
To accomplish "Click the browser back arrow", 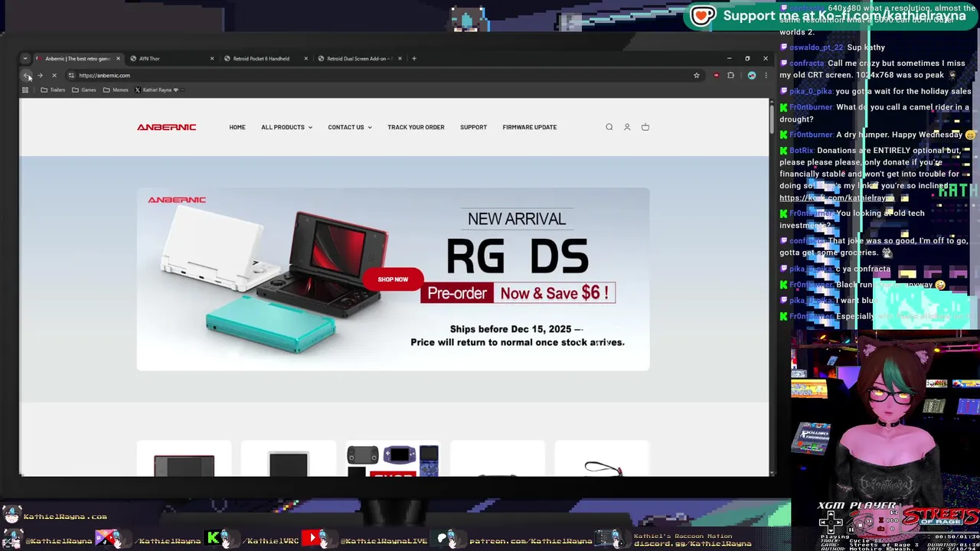I will [x=27, y=75].
